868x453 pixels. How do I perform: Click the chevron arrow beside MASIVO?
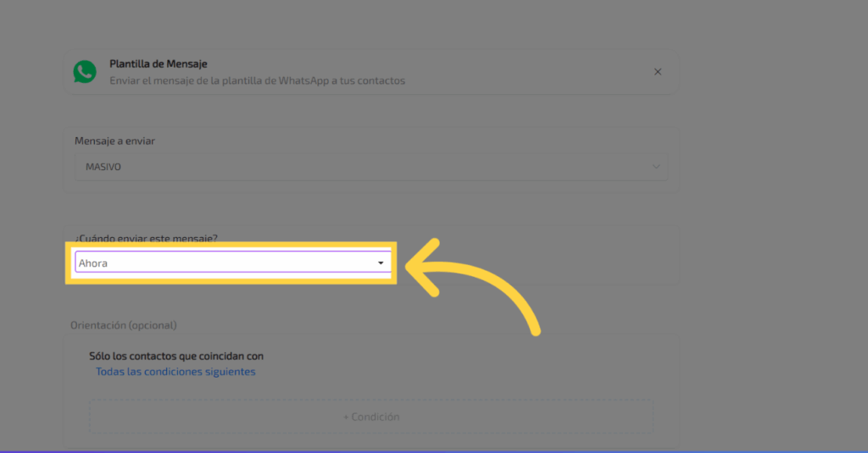pyautogui.click(x=656, y=167)
